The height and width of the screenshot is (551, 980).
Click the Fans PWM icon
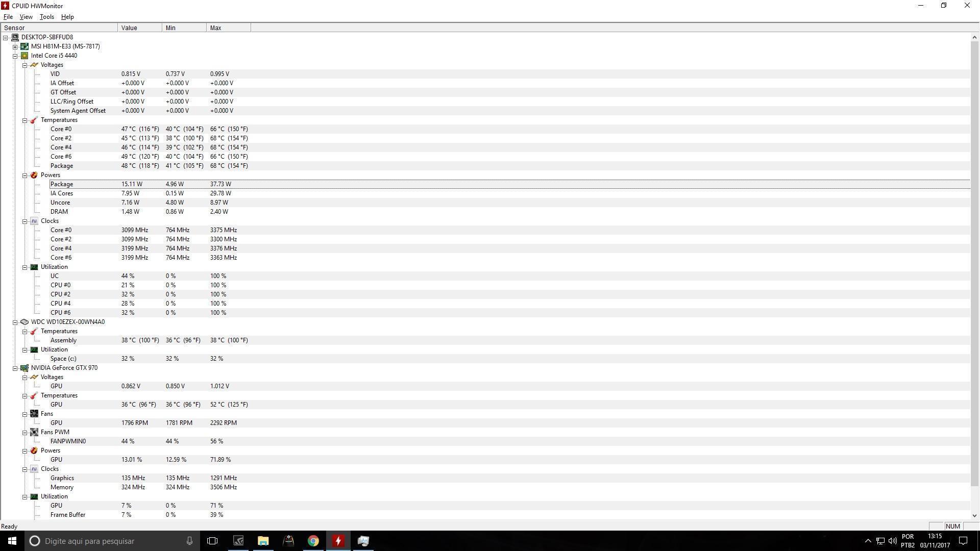pos(34,432)
